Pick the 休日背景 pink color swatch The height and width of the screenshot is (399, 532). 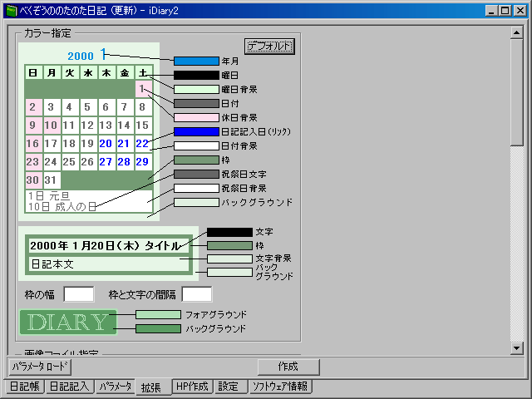196,117
